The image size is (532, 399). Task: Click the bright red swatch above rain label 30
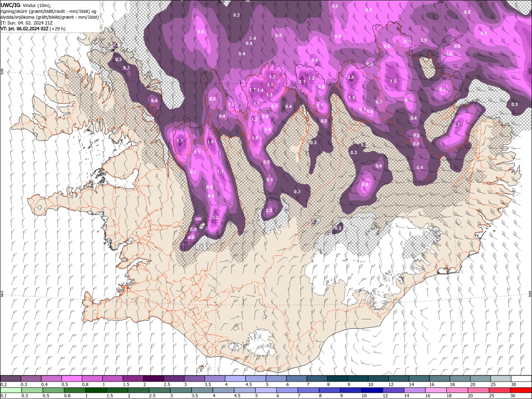pos(521,390)
